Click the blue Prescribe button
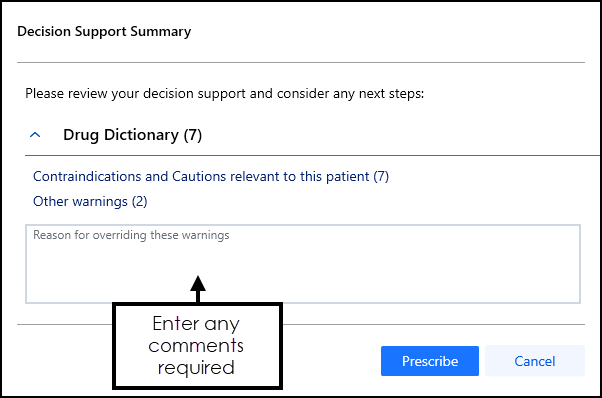Image resolution: width=602 pixels, height=398 pixels. 430,361
